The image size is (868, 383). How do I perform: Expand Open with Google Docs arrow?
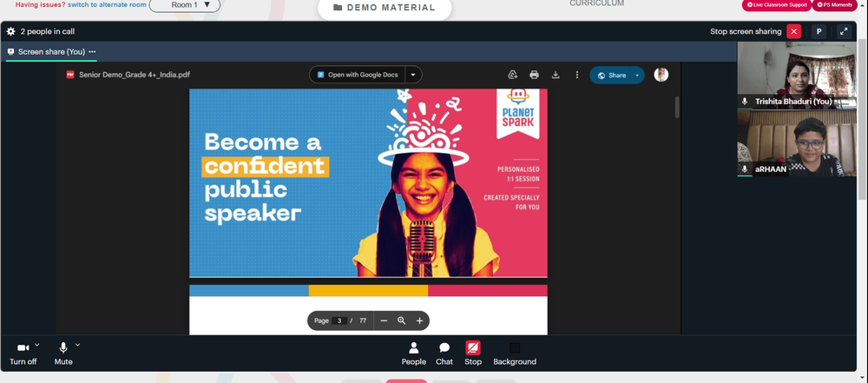pos(413,75)
